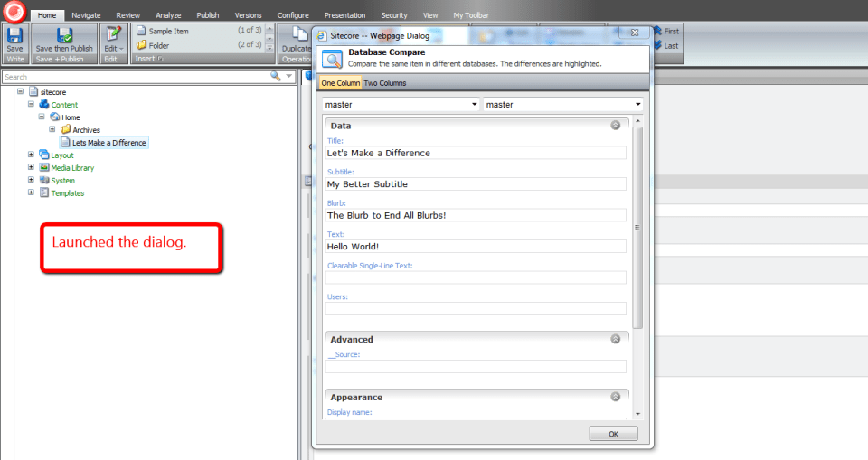Screen dimensions: 868x460
Task: Click the Edit pencil icon
Action: [x=113, y=34]
